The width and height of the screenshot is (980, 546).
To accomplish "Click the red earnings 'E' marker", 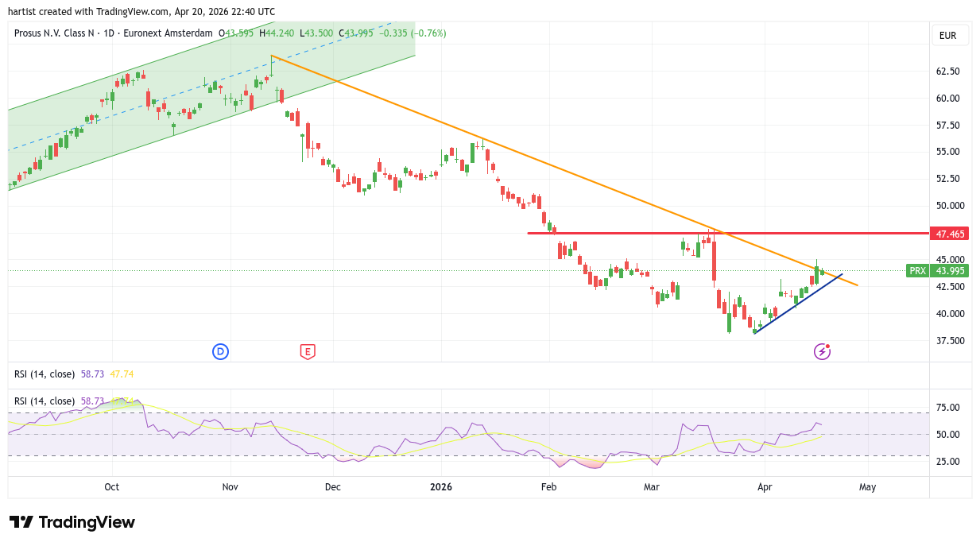I will click(308, 351).
